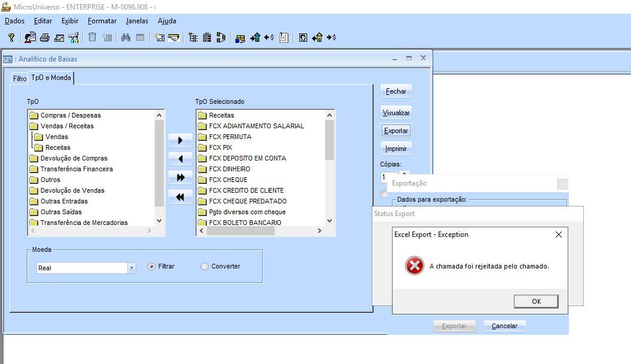The width and height of the screenshot is (631, 364).
Task: Click the yellow question mark help icon
Action: point(11,38)
